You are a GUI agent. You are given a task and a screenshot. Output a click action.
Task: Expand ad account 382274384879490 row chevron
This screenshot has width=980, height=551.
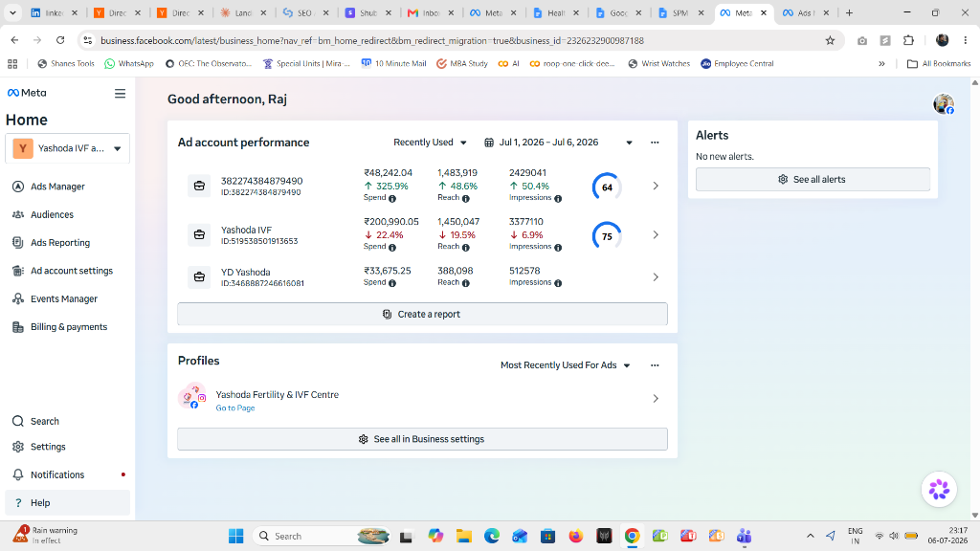[x=655, y=186]
